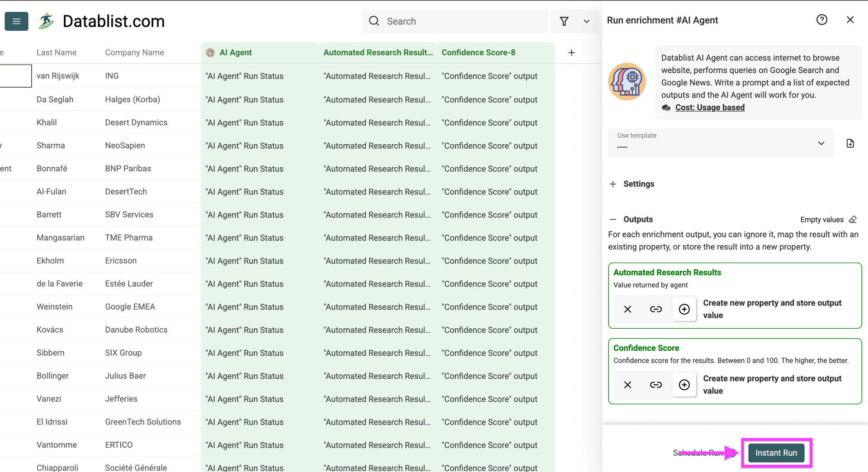Open the help question mark icon
The height and width of the screenshot is (472, 868).
coord(822,19)
